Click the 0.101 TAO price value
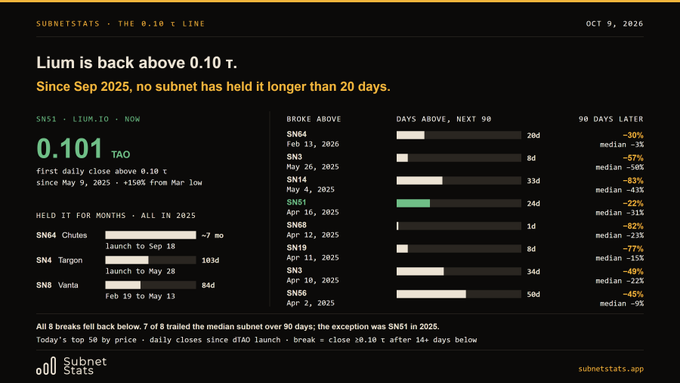Image resolution: width=680 pixels, height=383 pixels. (83, 149)
